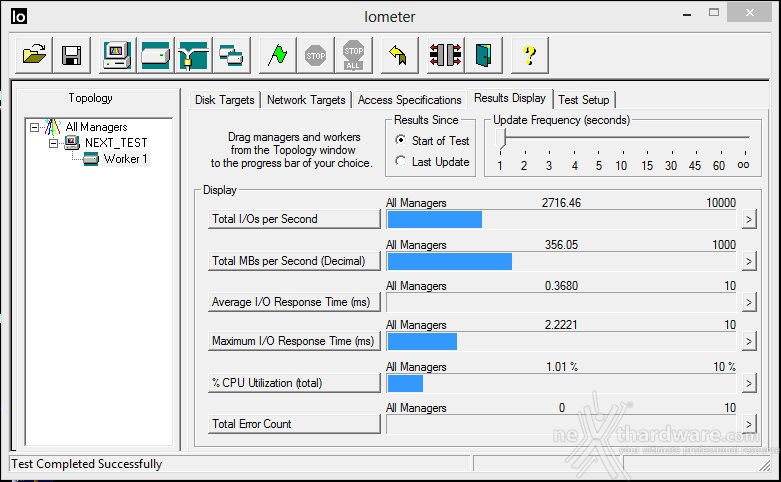
Task: Select All Managers tree label
Action: click(x=97, y=127)
